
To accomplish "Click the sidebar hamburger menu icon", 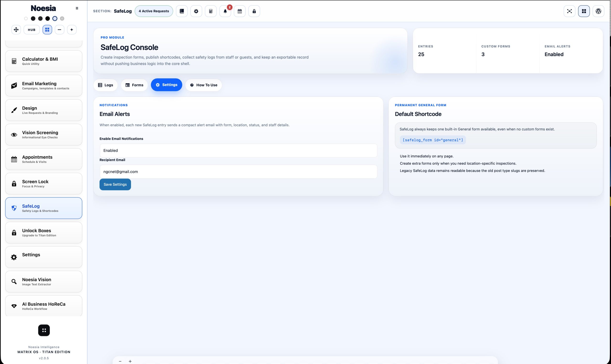I will (x=77, y=8).
